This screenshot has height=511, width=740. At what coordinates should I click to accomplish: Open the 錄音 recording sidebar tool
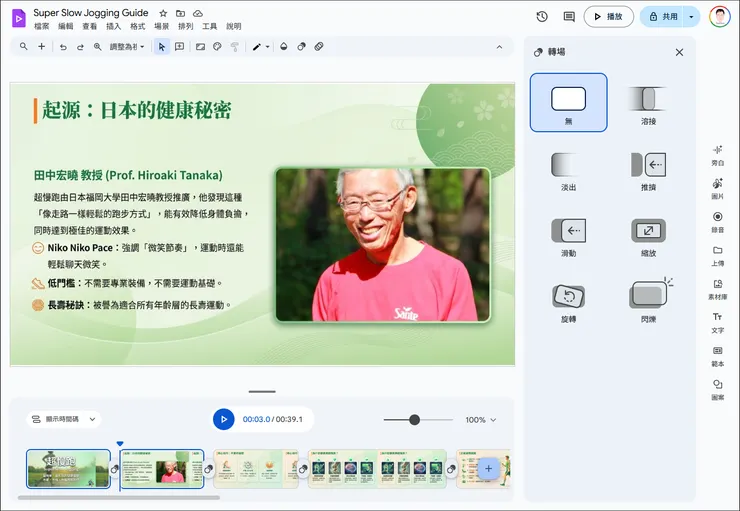pos(717,222)
